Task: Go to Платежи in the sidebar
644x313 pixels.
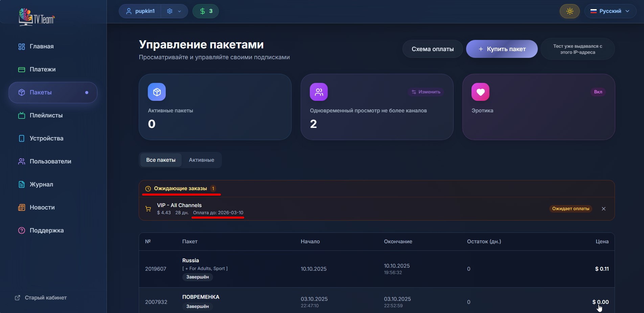Action: pos(42,69)
